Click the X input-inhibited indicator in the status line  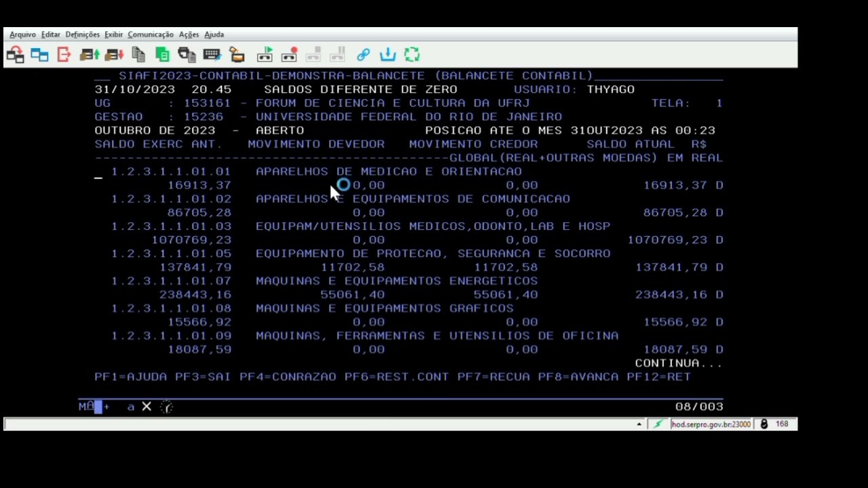[146, 407]
